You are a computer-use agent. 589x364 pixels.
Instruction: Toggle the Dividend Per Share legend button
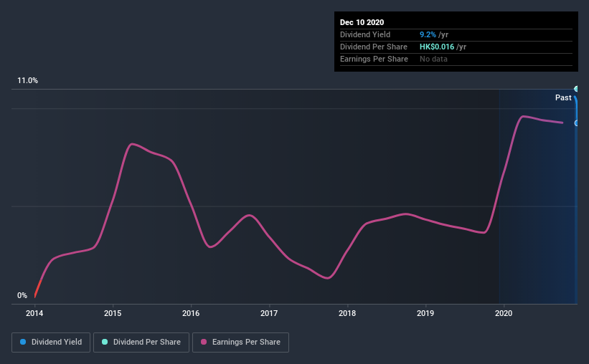pyautogui.click(x=141, y=343)
